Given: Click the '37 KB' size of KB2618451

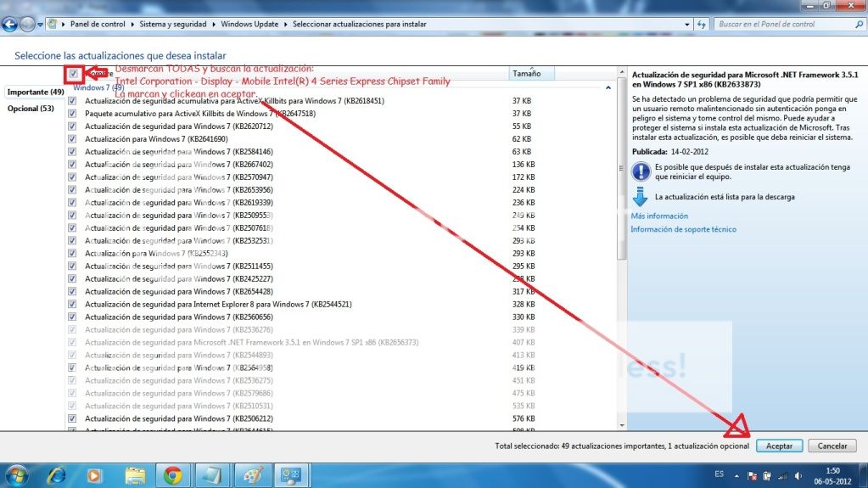Looking at the screenshot, I should point(522,101).
